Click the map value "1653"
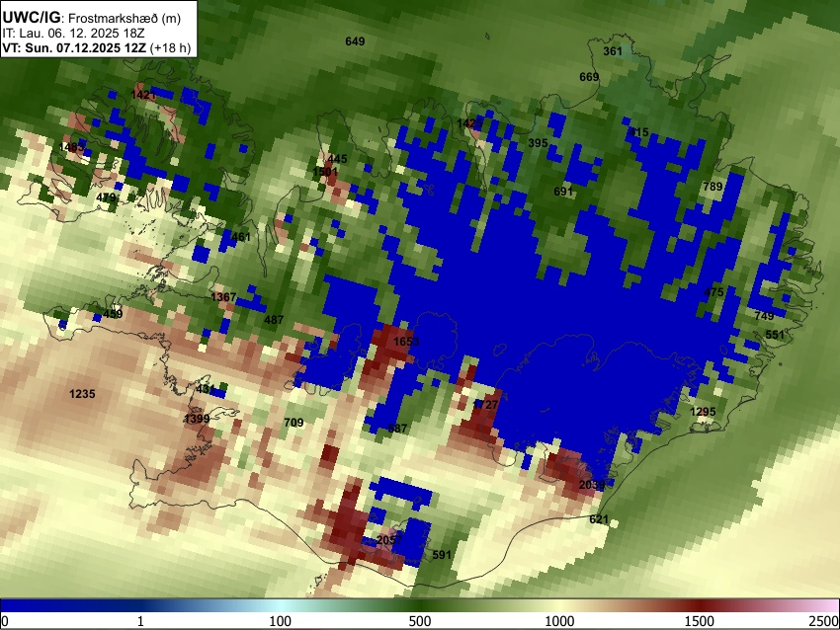840x630 pixels. pyautogui.click(x=406, y=342)
